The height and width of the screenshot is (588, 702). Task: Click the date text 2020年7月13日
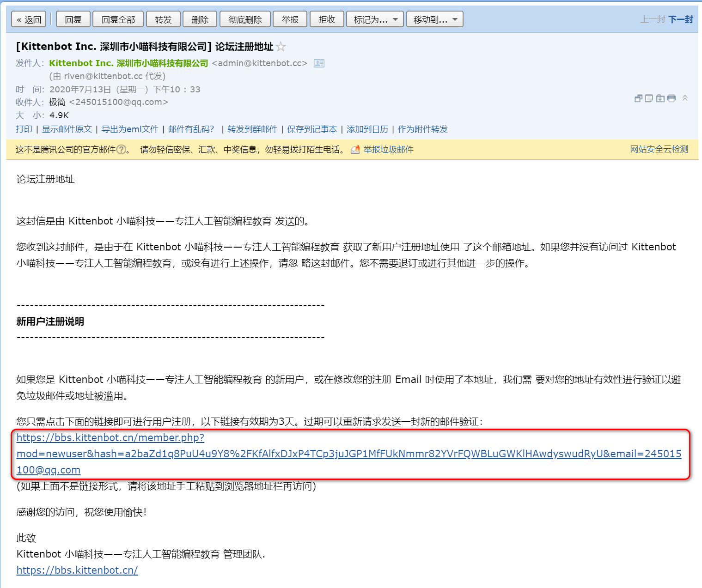click(x=80, y=89)
